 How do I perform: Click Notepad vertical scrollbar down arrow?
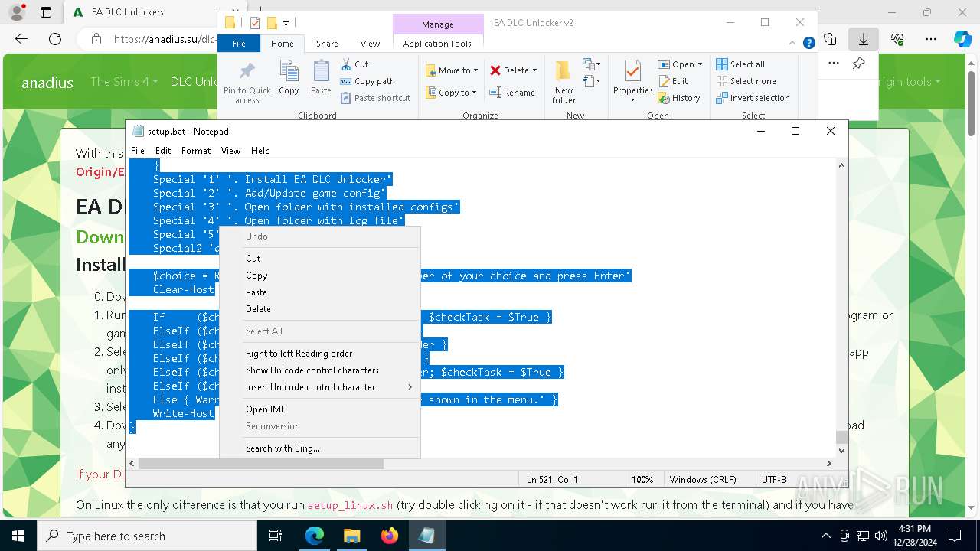coord(842,451)
